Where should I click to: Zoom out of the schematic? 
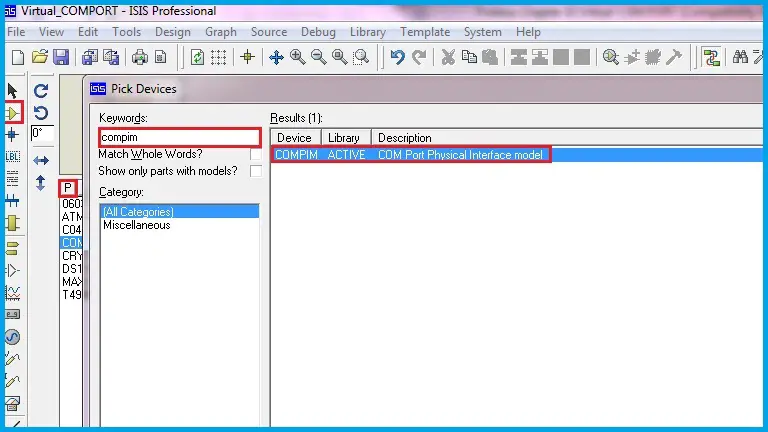(318, 57)
